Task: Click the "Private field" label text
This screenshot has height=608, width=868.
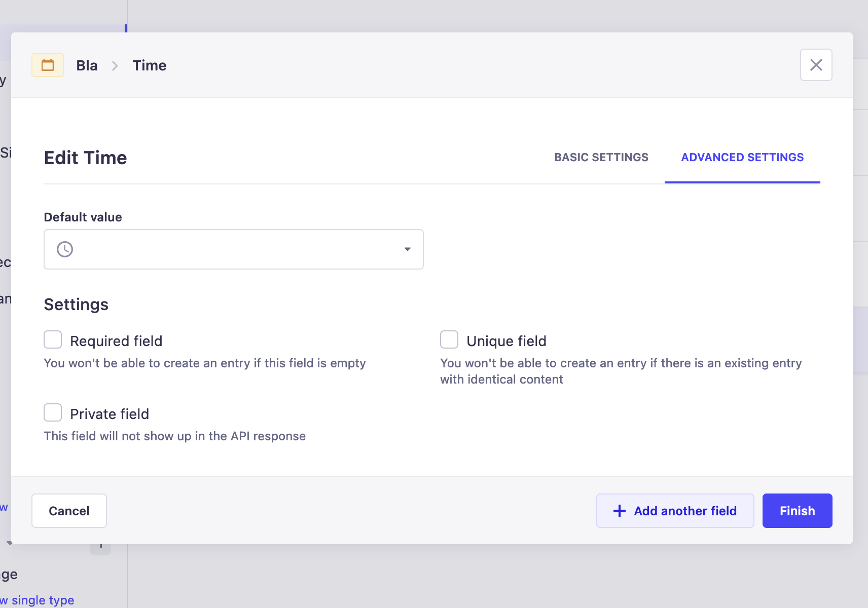Action: coord(110,414)
